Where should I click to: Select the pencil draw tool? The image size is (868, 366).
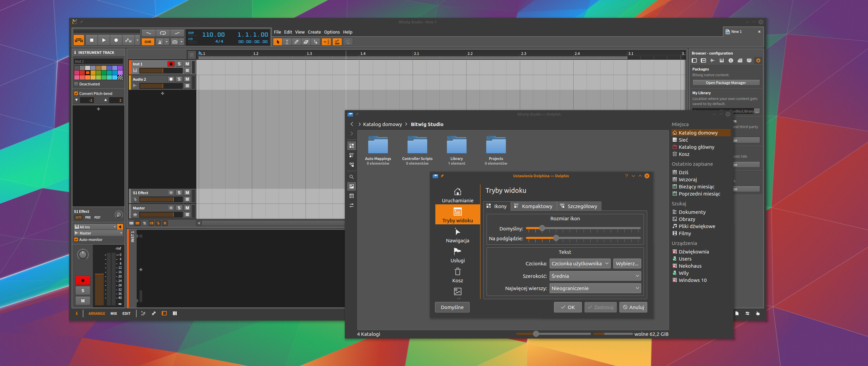(297, 42)
